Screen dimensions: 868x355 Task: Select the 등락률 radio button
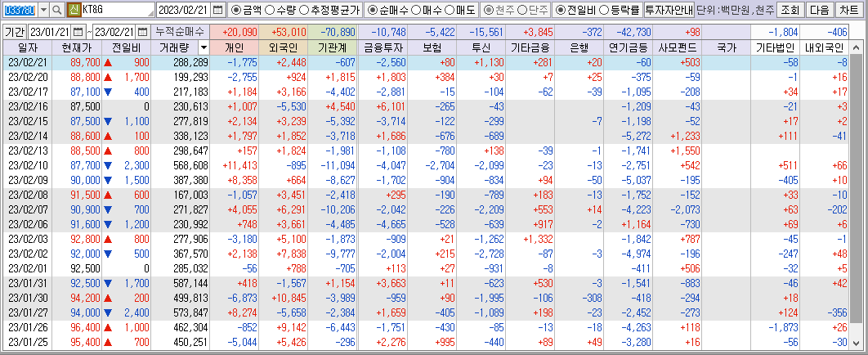605,10
